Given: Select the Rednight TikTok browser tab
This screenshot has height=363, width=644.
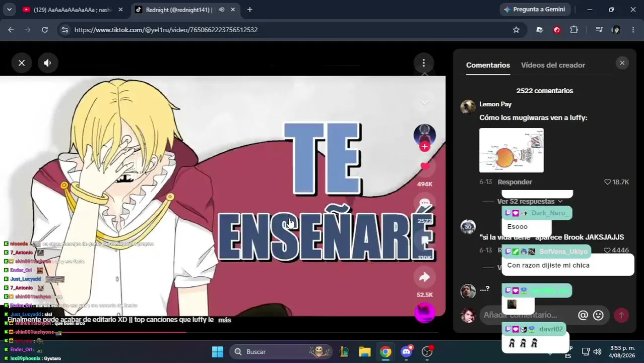Looking at the screenshot, I should point(179,10).
